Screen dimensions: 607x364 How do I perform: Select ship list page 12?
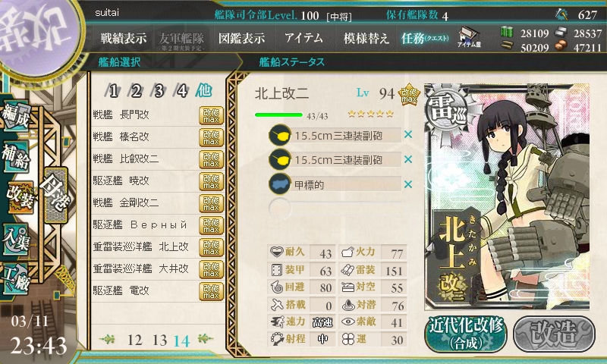click(135, 340)
